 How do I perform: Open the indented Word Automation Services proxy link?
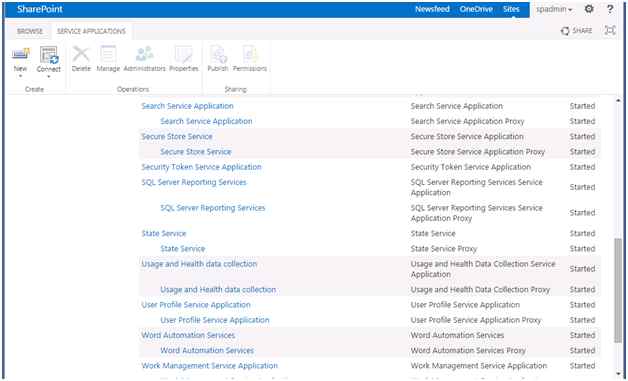[207, 351]
